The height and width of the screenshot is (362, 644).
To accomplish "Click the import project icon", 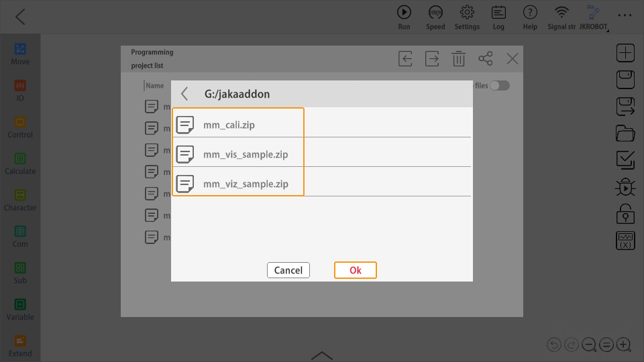I will tap(405, 59).
